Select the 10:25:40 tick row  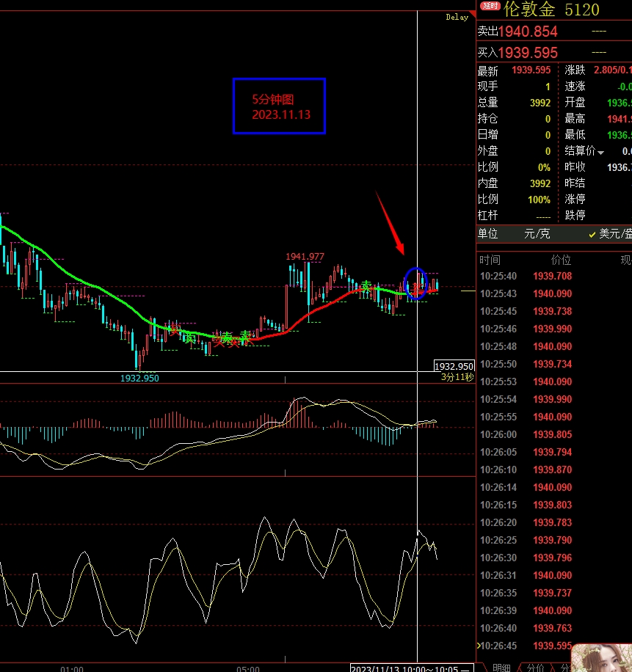point(553,276)
